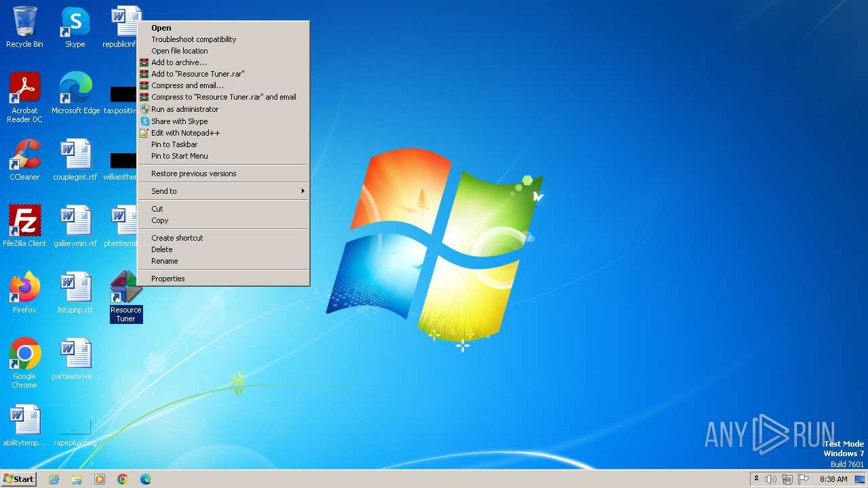Select the listsphp.rtf document

pos(75,293)
